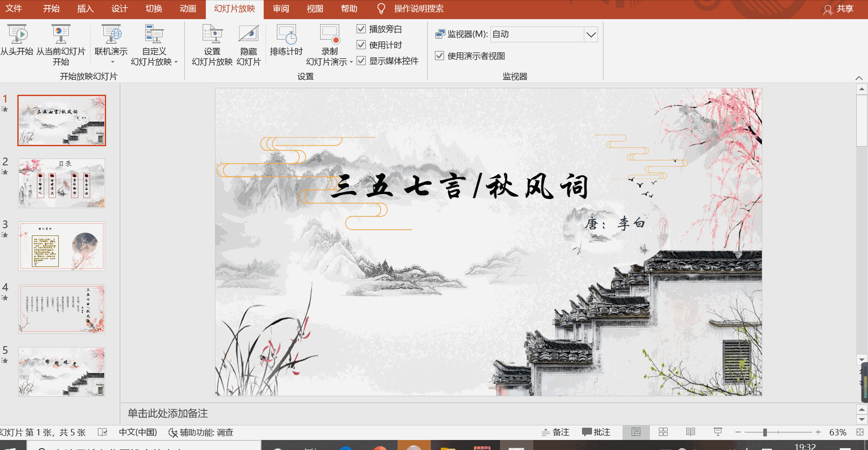Select slide 3 thumbnail
The width and height of the screenshot is (868, 450).
[61, 246]
